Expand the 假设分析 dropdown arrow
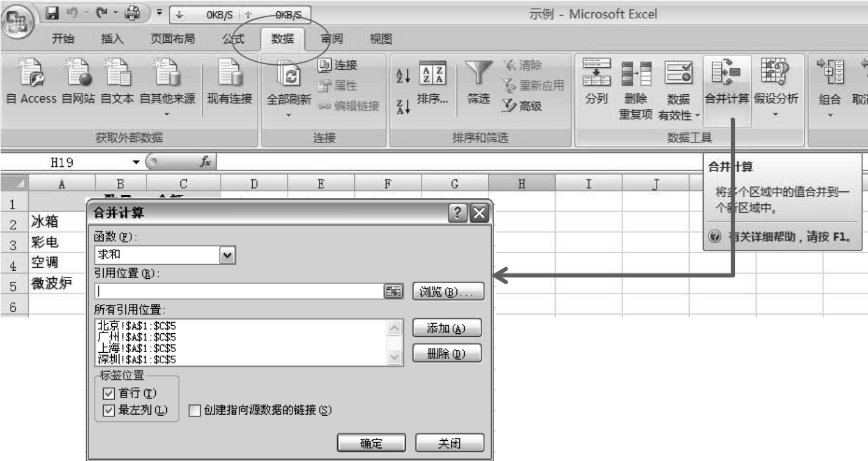 776,114
